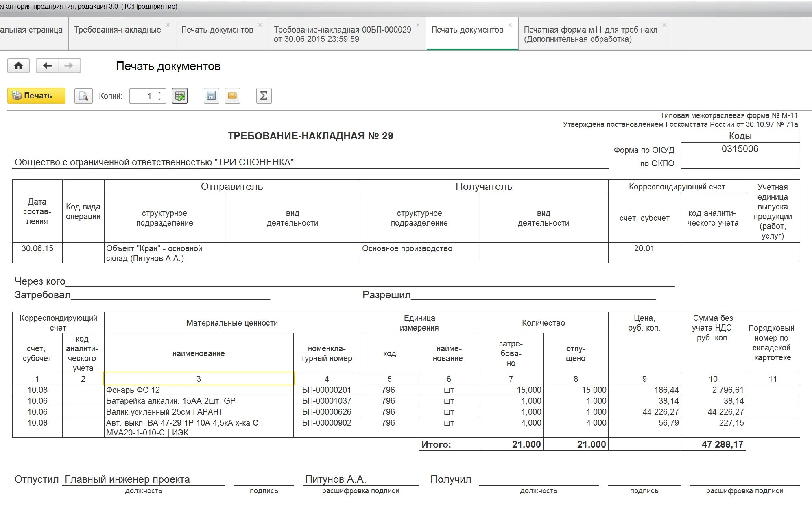Viewport: 812px width, 518px height.
Task: Click the Фонарь ФС 12 cell
Action: pyautogui.click(x=199, y=390)
